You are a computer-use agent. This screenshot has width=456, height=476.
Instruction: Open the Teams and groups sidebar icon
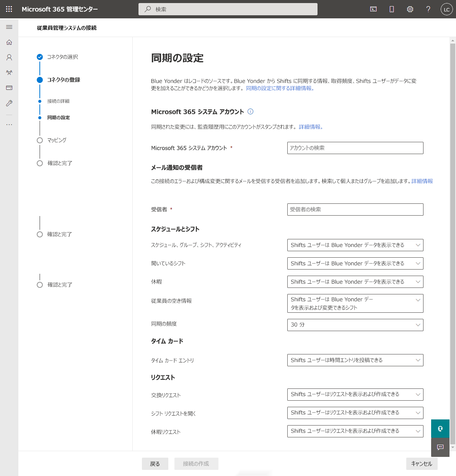point(9,73)
